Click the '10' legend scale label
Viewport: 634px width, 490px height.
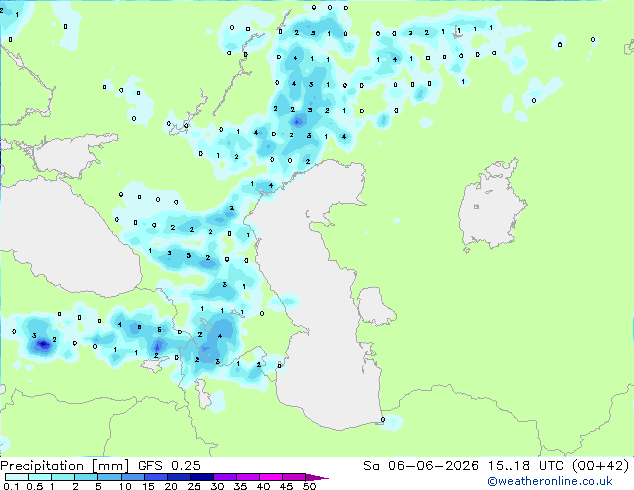coord(125,486)
